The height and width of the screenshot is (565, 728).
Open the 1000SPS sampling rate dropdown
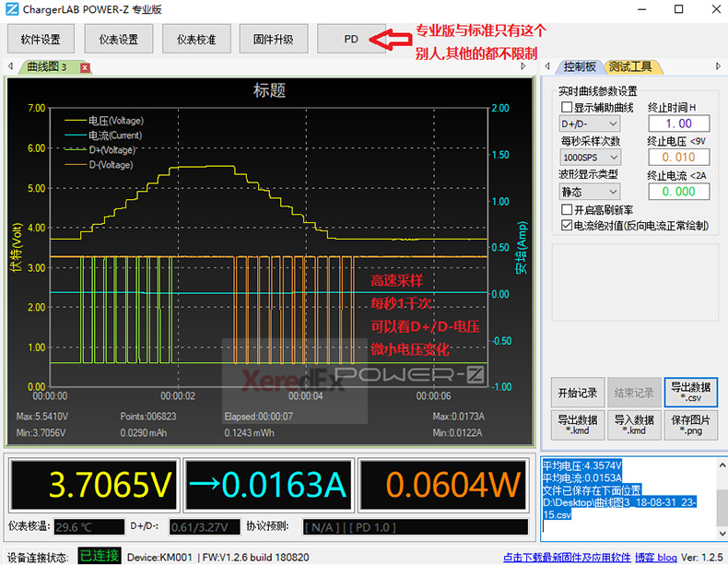(590, 158)
